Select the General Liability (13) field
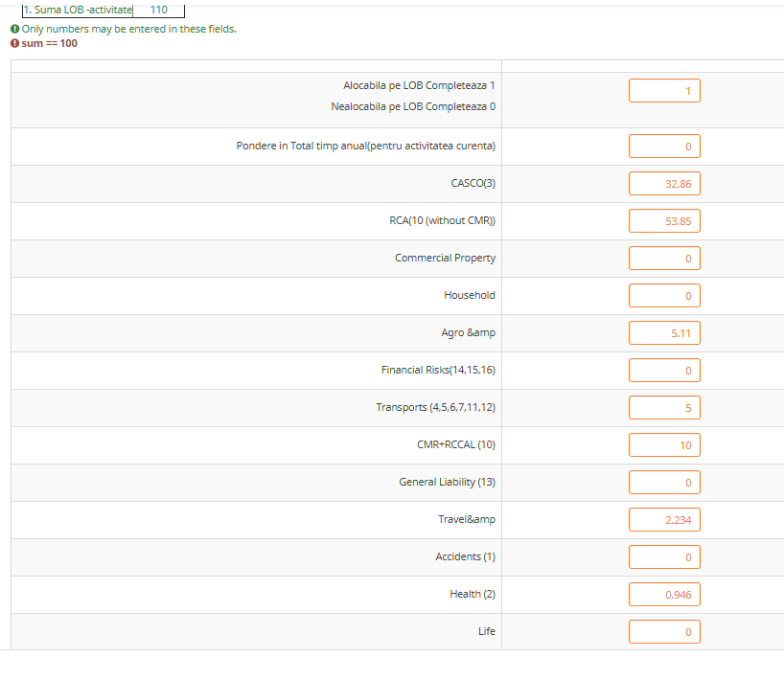 click(664, 482)
